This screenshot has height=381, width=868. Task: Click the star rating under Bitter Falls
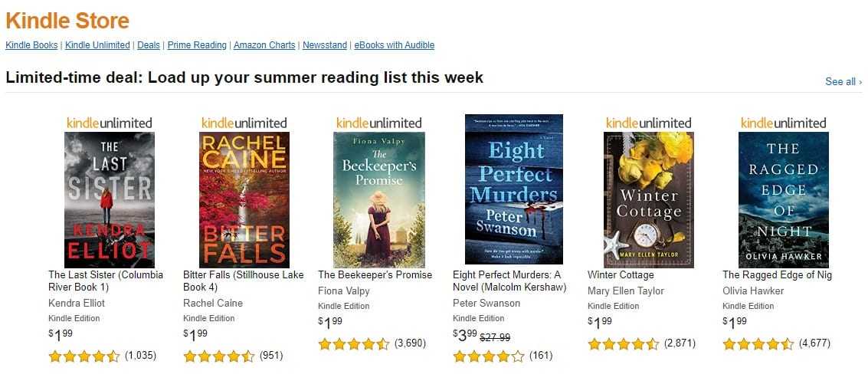(219, 356)
